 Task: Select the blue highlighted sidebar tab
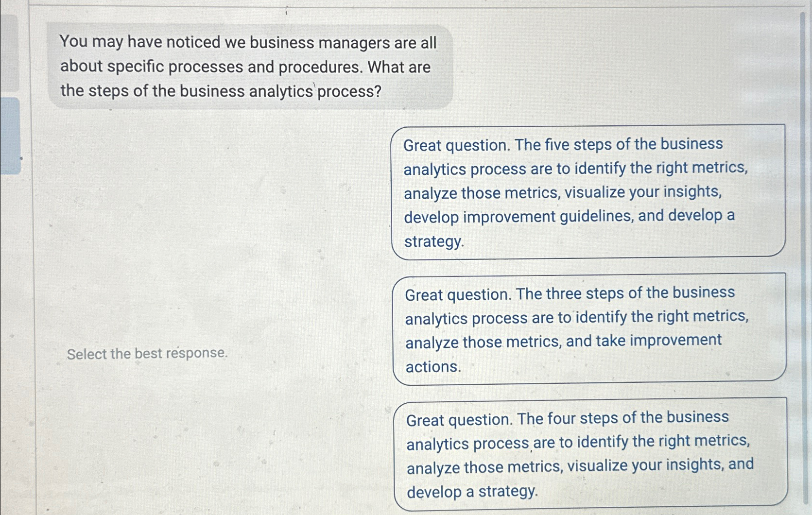coord(10,136)
